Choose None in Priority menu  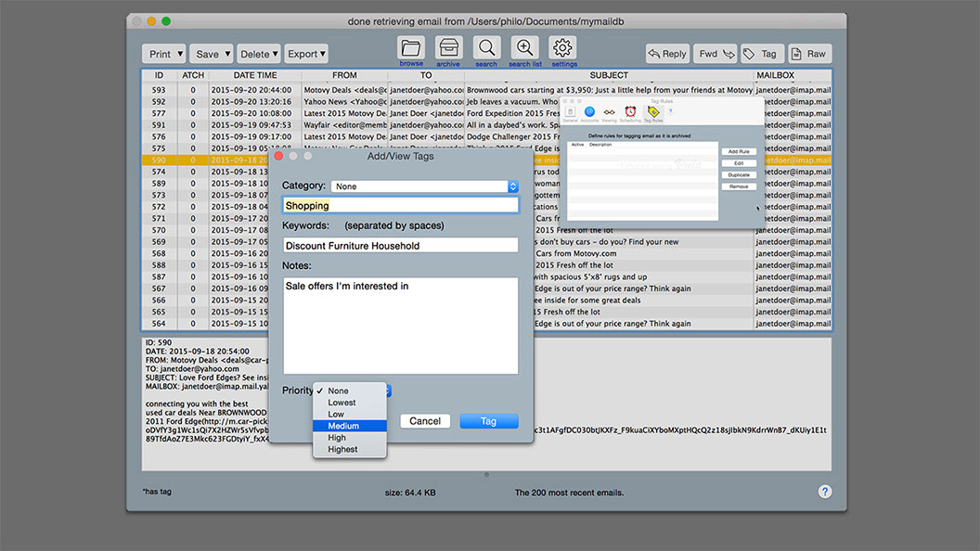click(x=349, y=391)
